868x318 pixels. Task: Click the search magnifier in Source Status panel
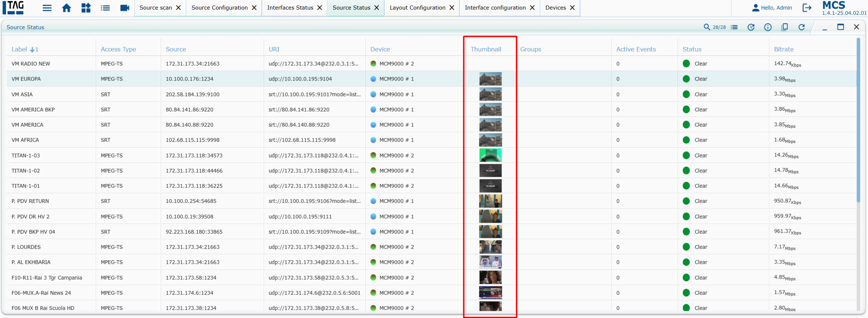706,27
